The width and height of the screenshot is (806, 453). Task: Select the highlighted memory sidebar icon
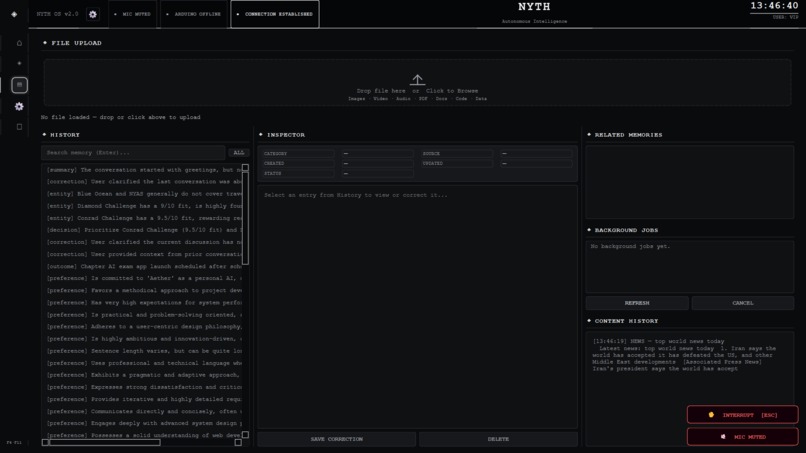[x=20, y=85]
